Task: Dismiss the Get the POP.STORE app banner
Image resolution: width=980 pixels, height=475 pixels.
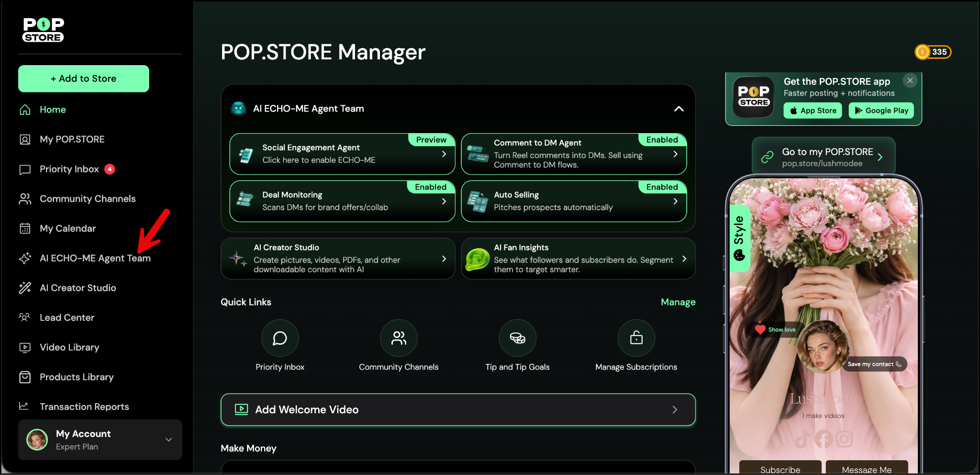Action: click(x=910, y=80)
